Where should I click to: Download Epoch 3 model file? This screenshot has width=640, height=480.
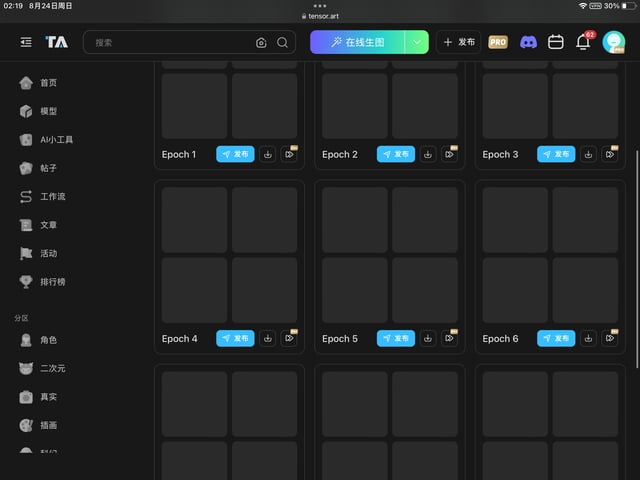(x=588, y=154)
